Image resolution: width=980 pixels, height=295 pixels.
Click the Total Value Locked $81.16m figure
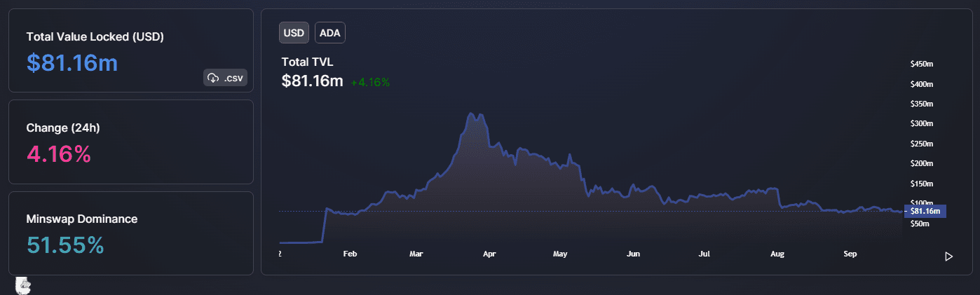coord(72,63)
